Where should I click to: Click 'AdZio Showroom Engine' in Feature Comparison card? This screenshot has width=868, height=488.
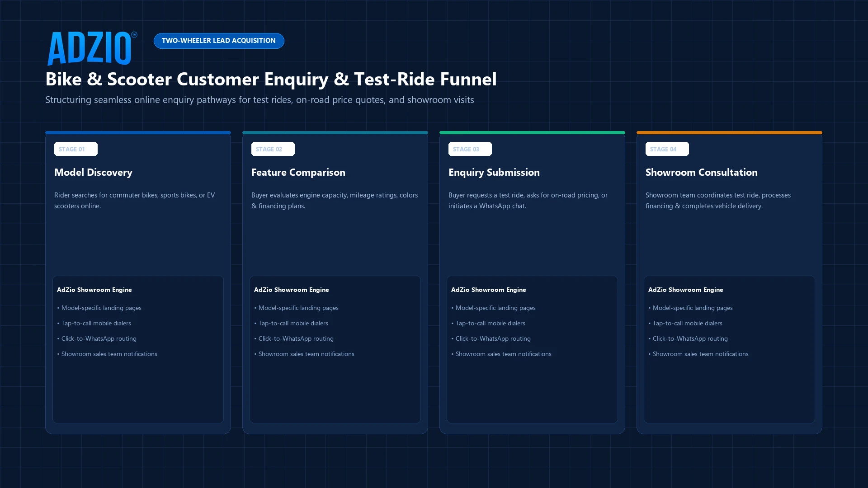[292, 290]
